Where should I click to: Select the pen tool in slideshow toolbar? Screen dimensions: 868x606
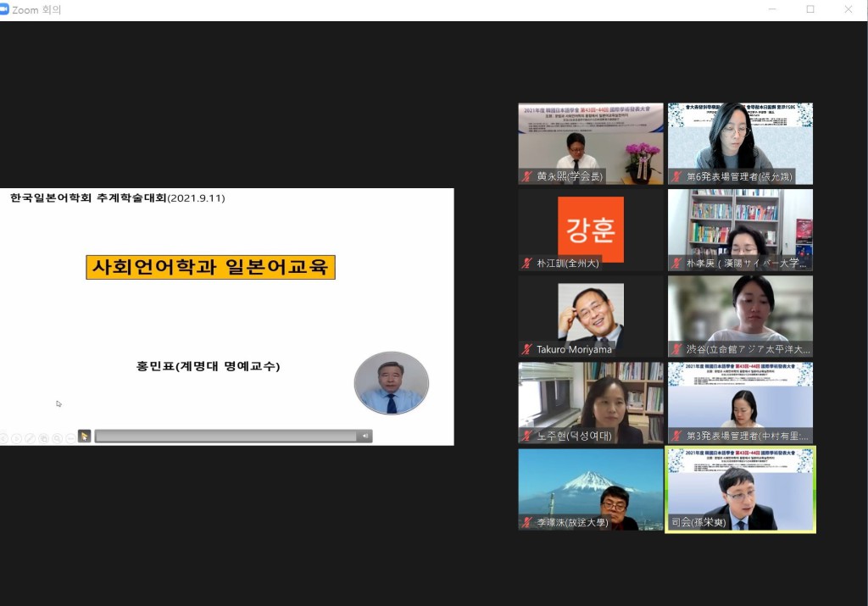tap(30, 438)
